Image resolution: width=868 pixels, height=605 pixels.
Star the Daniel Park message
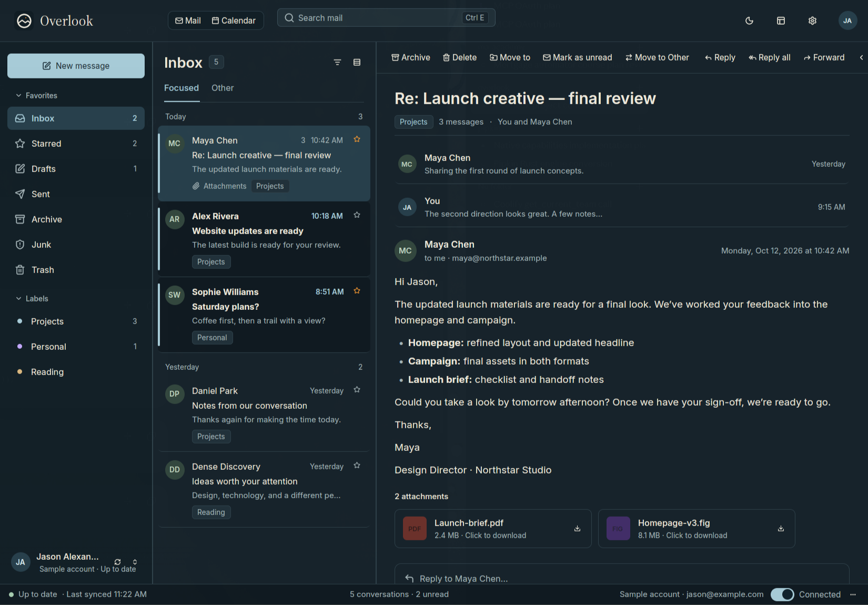(x=357, y=390)
